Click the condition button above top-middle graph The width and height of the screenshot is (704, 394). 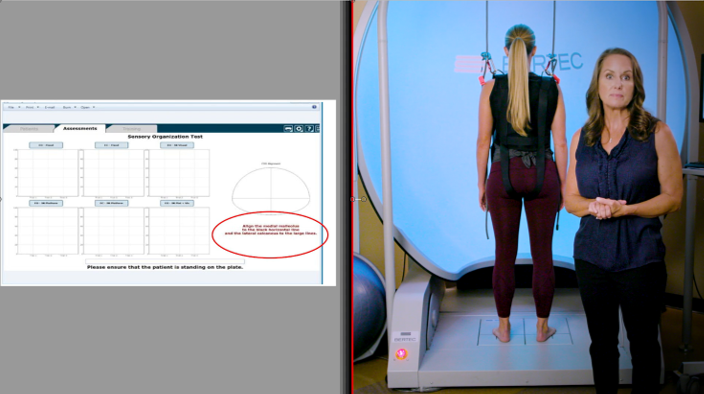(111, 145)
